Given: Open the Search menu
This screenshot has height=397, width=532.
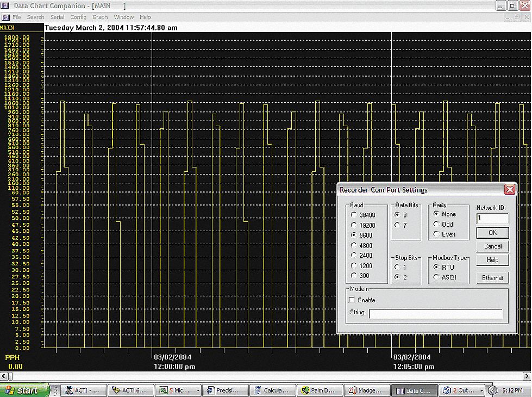Looking at the screenshot, I should coord(36,17).
